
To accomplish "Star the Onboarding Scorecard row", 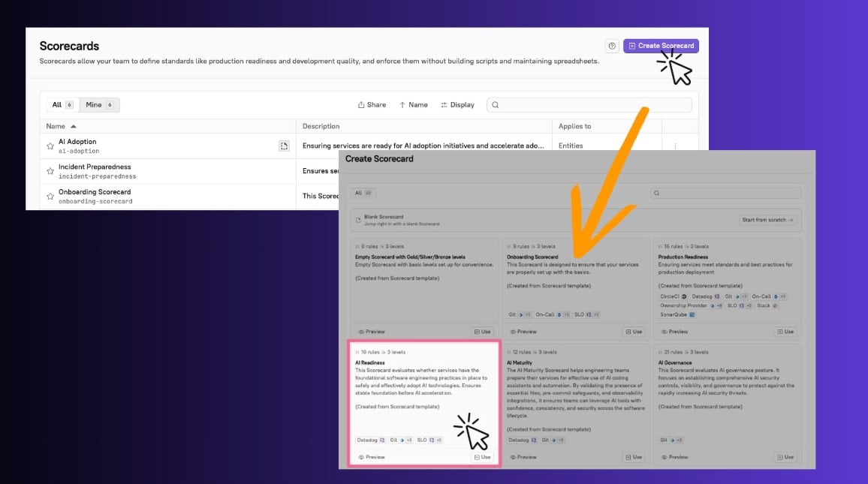I will tap(50, 197).
